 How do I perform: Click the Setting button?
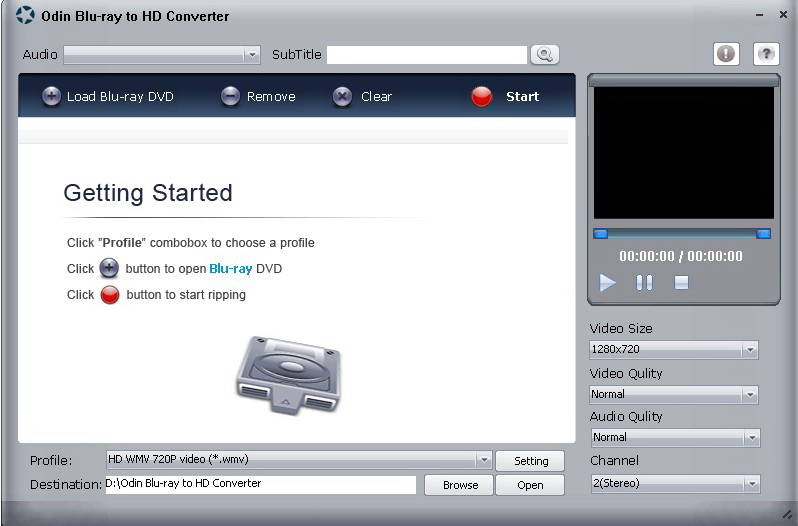(x=530, y=461)
